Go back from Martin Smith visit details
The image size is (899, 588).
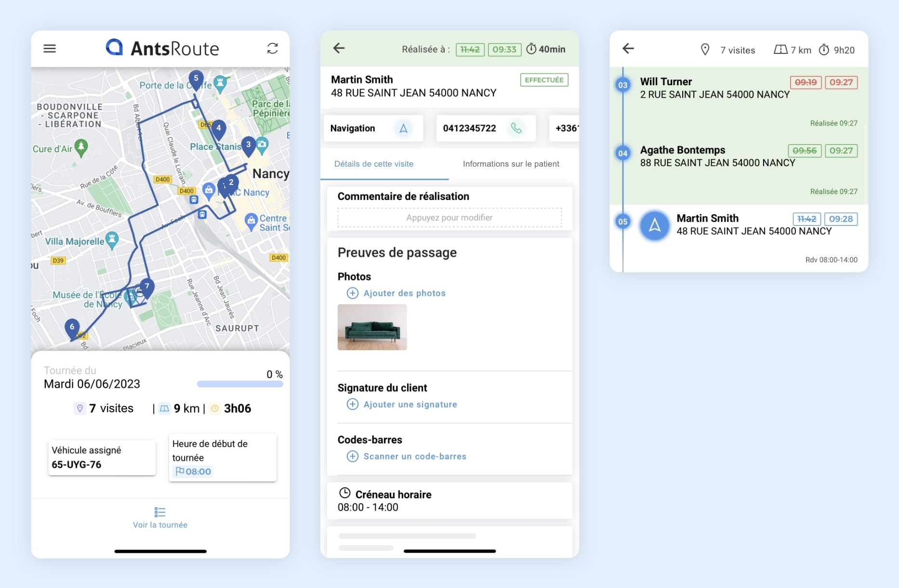tap(339, 48)
